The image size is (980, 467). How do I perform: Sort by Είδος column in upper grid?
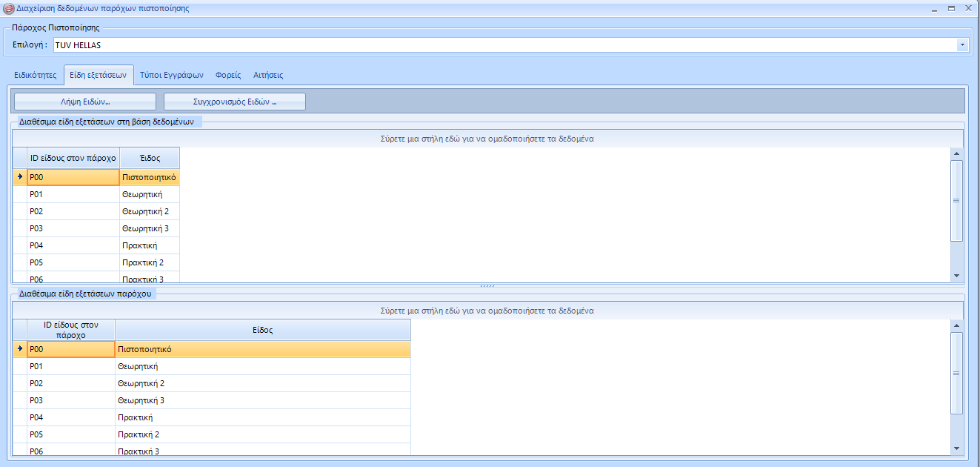click(x=149, y=158)
